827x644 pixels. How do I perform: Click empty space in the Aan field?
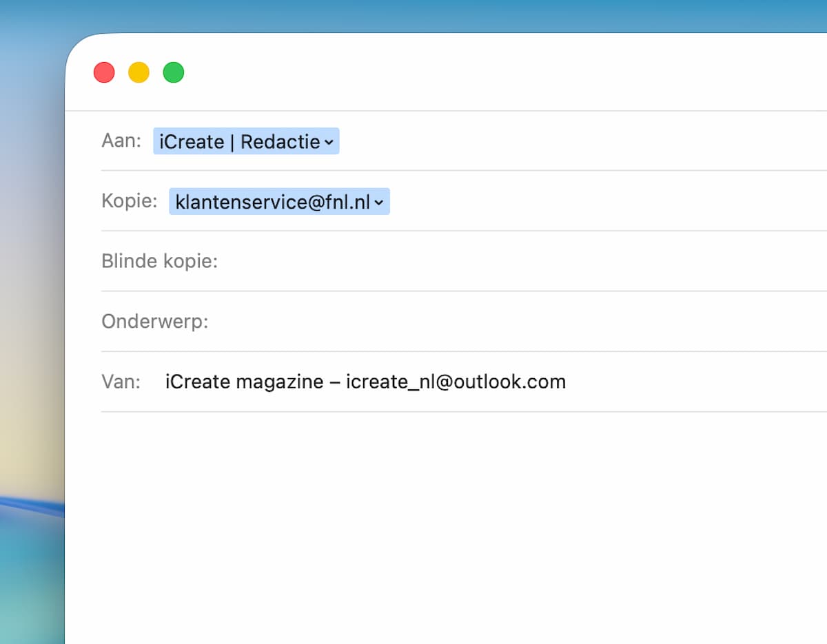click(x=551, y=142)
